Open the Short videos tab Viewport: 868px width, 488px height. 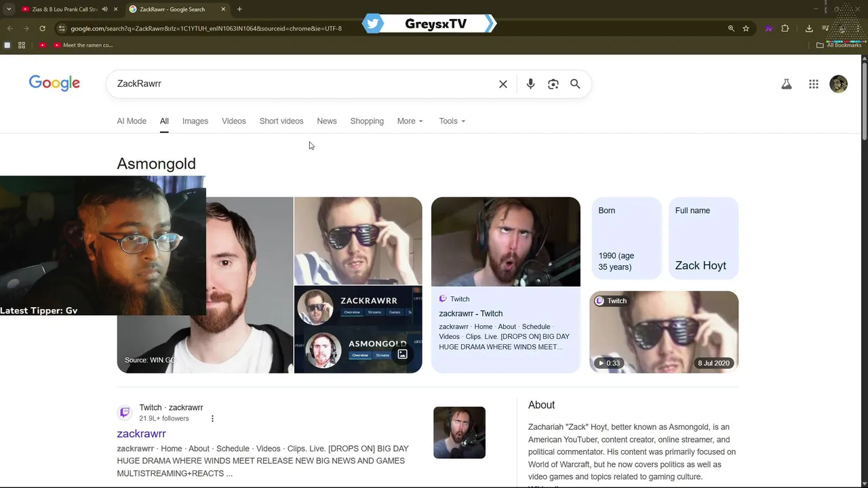[x=281, y=121]
